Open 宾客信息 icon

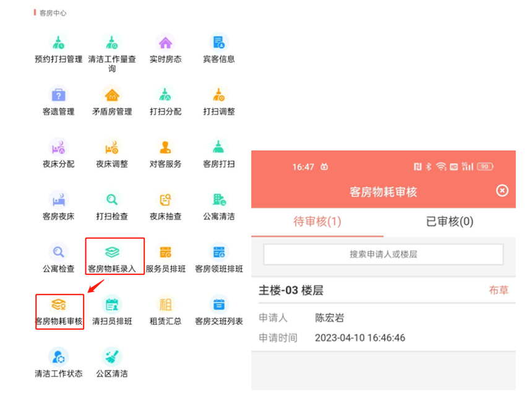click(x=219, y=43)
